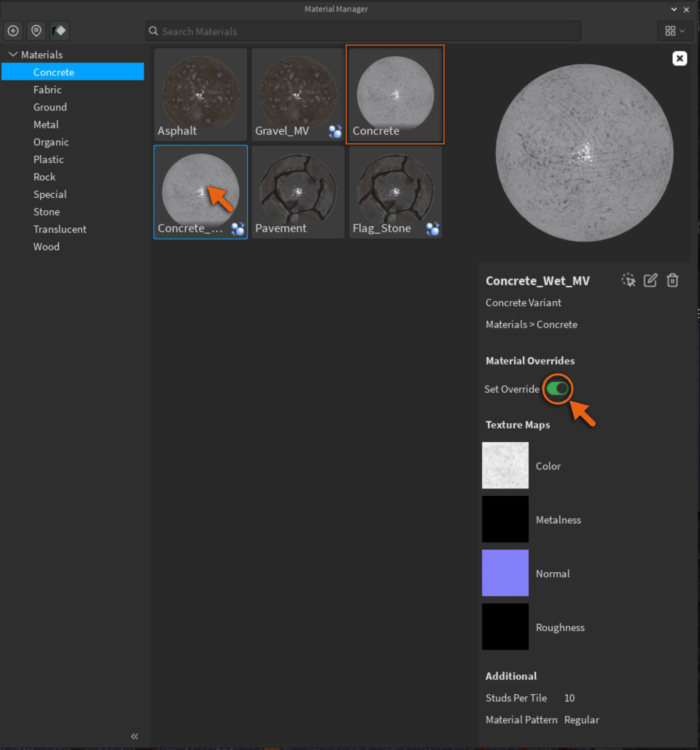Click the override badge on Gravel_MV tile
The width and height of the screenshot is (700, 750).
click(x=335, y=131)
